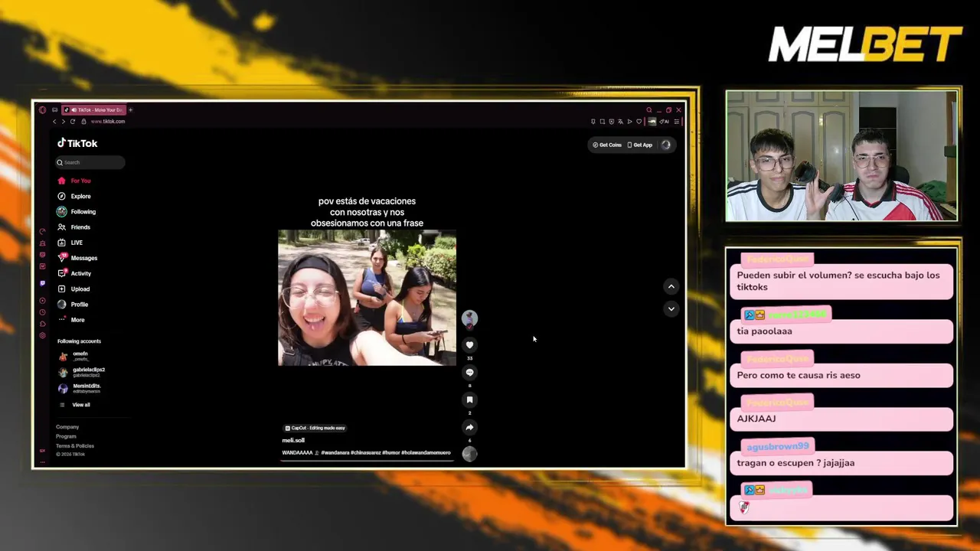Open the Friends section
The width and height of the screenshot is (980, 551).
coord(74,227)
